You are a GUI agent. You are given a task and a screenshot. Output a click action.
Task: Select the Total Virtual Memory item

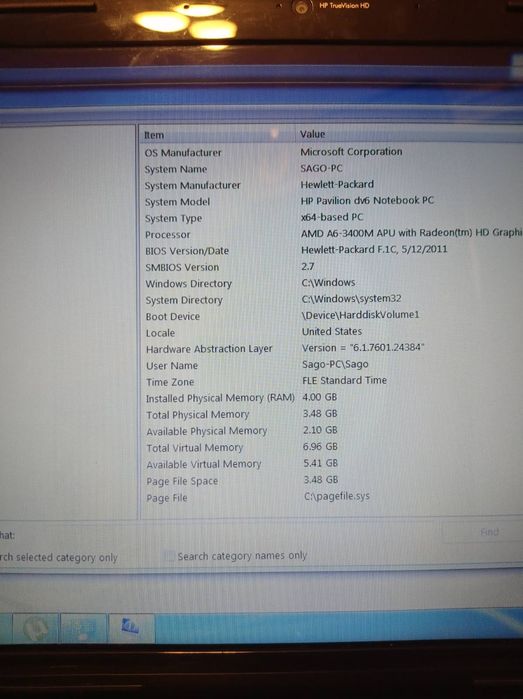[x=195, y=448]
